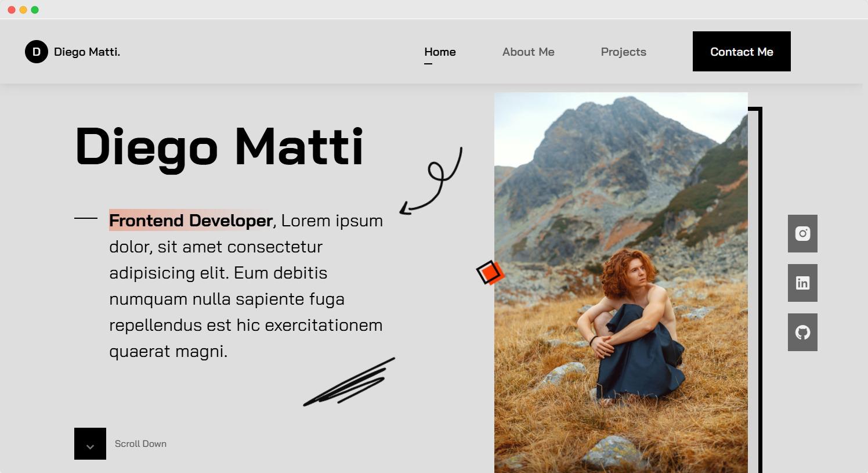Click the black scroll-down chevron box
The width and height of the screenshot is (868, 473).
pos(90,443)
